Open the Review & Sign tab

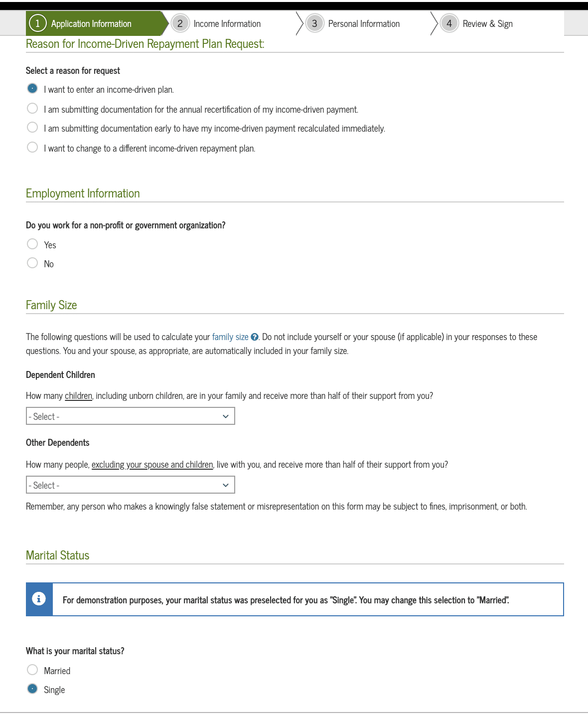487,23
